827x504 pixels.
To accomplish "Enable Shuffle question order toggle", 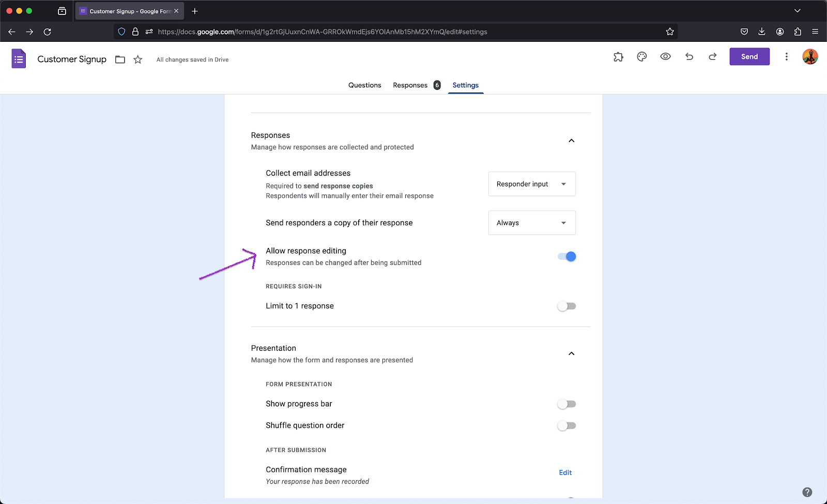I will [567, 426].
